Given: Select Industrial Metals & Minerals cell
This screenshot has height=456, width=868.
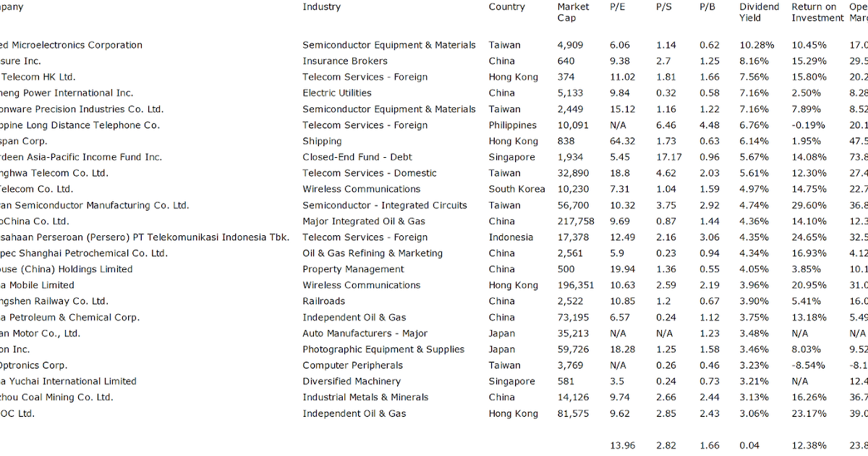Looking at the screenshot, I should [365, 397].
